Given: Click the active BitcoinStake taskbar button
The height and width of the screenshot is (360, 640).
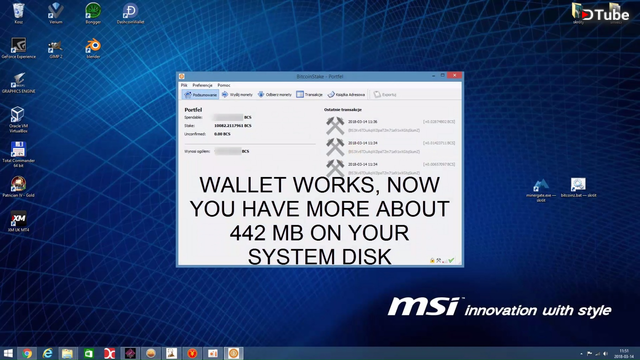Looking at the screenshot, I should coord(233,353).
